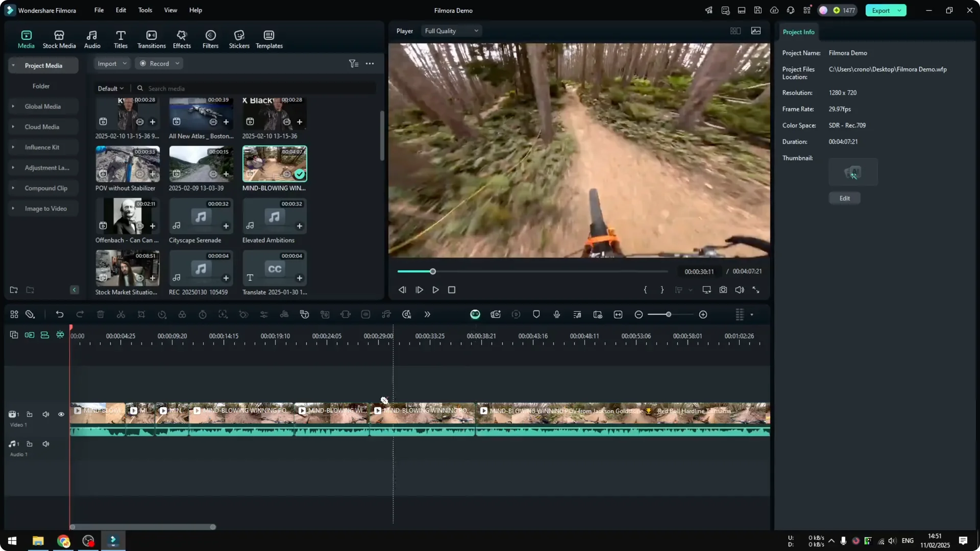Select the Cityscape Serenade audio thumbnail
Image resolution: width=980 pixels, height=551 pixels.
point(200,216)
